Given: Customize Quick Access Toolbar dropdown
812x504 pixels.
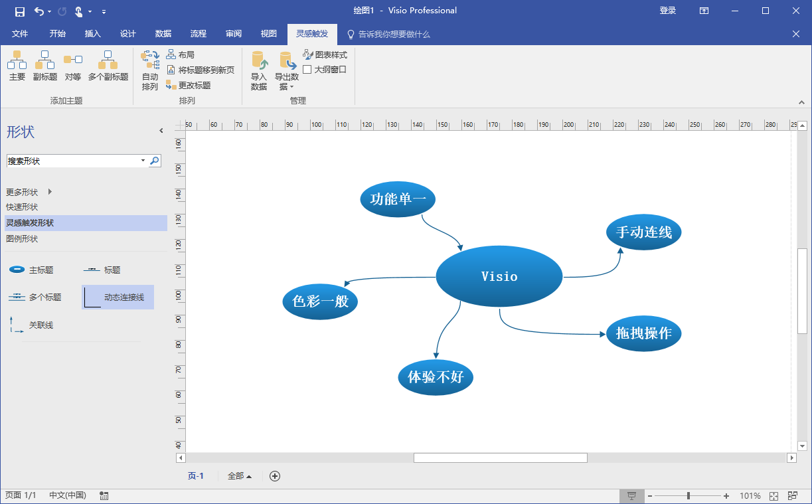Looking at the screenshot, I should point(104,12).
